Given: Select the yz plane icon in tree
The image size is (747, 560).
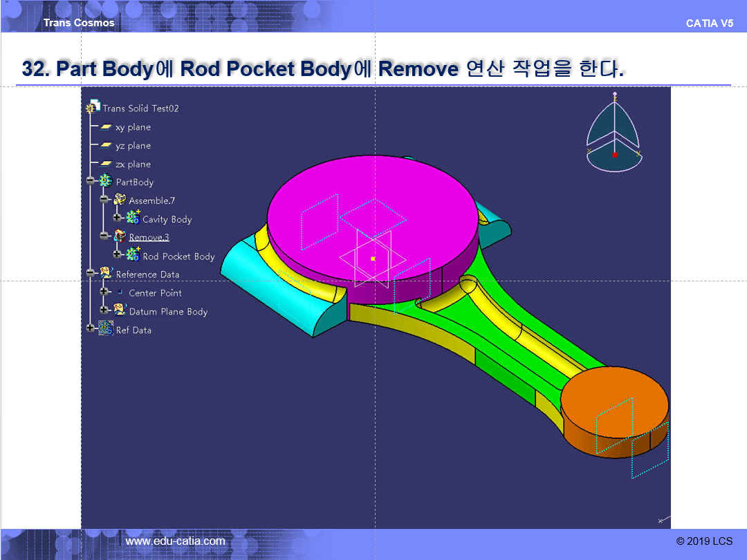Looking at the screenshot, I should click(106, 146).
